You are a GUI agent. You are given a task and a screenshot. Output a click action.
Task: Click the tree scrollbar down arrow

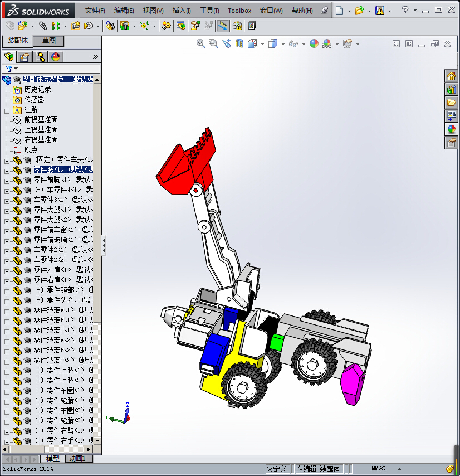[97, 440]
